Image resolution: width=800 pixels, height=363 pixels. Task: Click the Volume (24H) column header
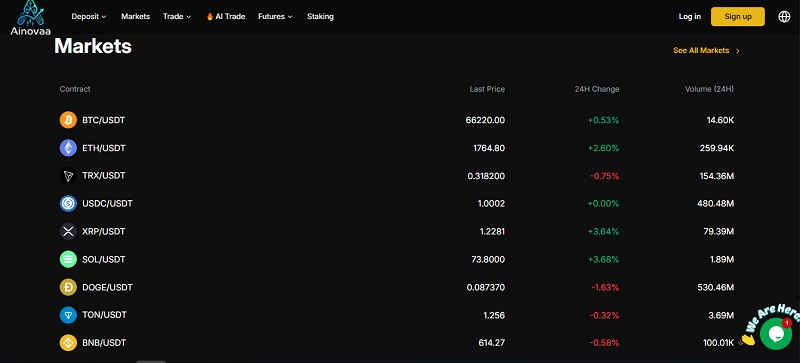(x=709, y=89)
